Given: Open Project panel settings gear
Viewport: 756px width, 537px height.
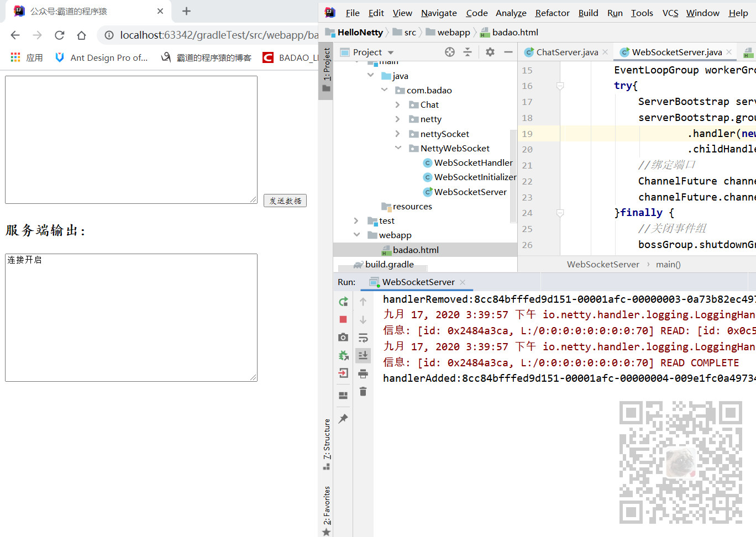Looking at the screenshot, I should click(490, 52).
